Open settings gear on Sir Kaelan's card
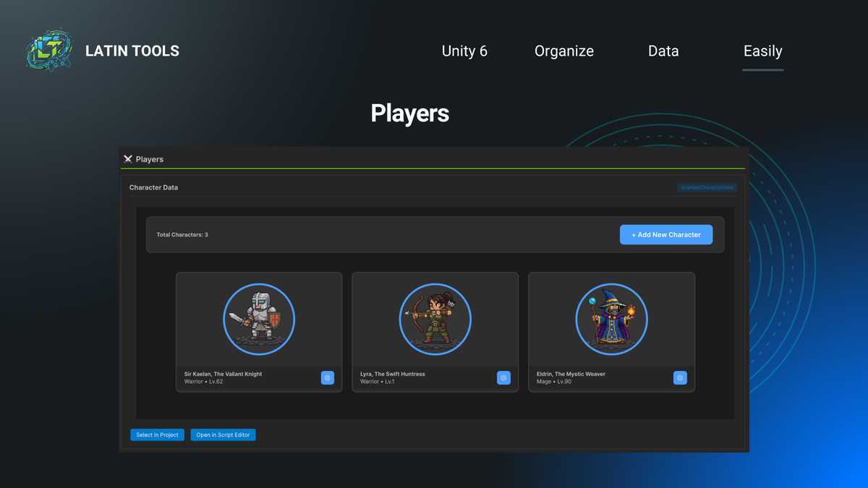The image size is (868, 488). click(327, 377)
